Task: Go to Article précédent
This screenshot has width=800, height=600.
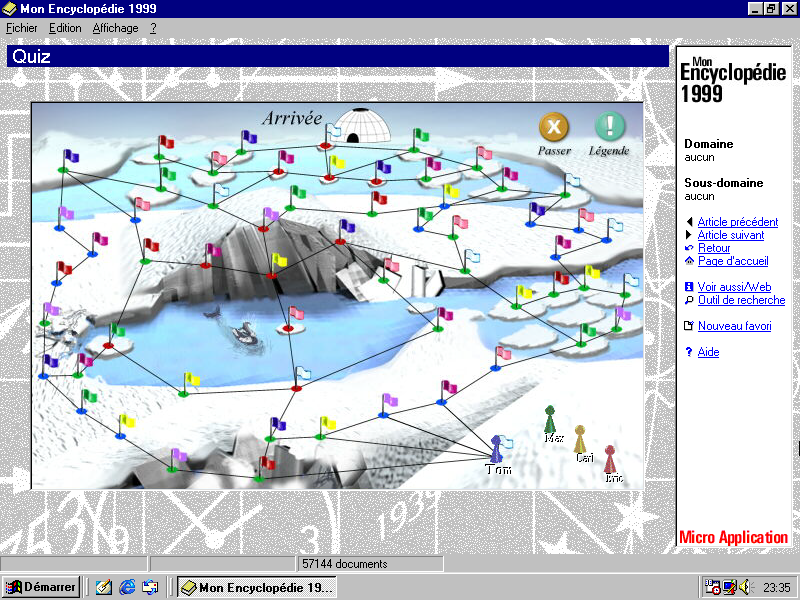Action: 738,222
